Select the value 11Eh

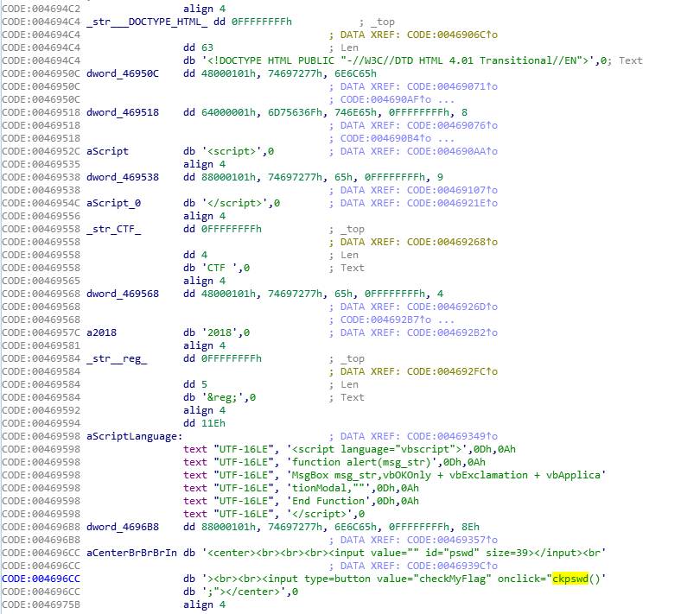coord(213,423)
